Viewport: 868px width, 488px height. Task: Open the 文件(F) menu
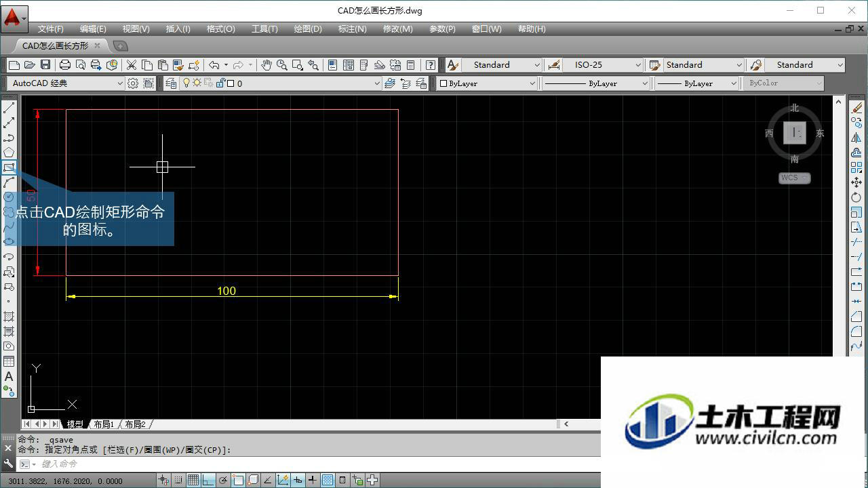[x=50, y=29]
